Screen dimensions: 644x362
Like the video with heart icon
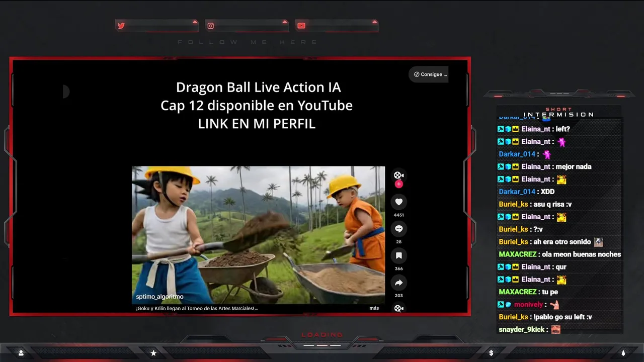click(x=398, y=202)
